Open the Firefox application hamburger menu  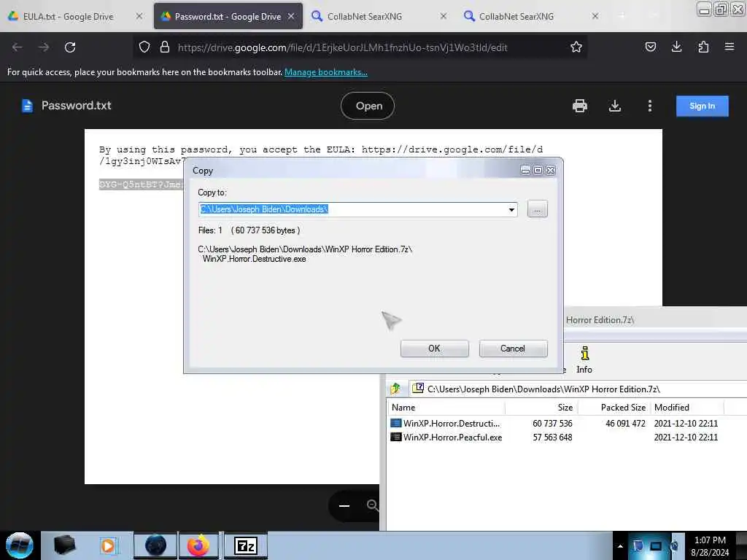(x=729, y=47)
